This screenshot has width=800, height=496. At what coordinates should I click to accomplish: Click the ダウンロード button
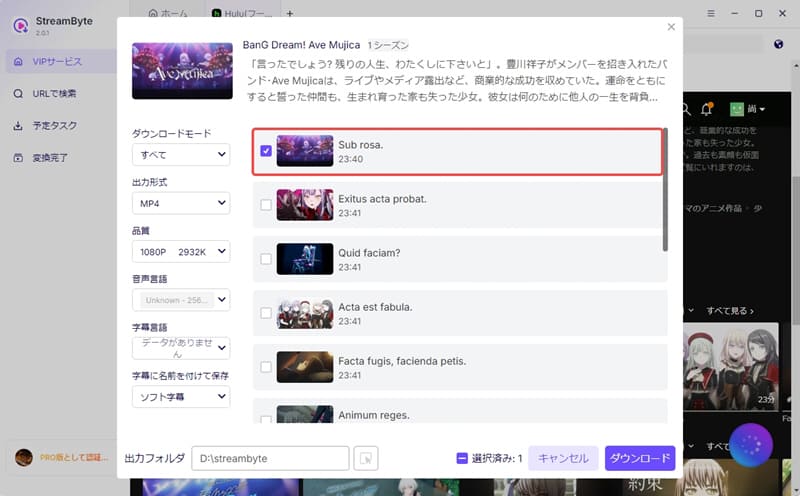tap(640, 458)
